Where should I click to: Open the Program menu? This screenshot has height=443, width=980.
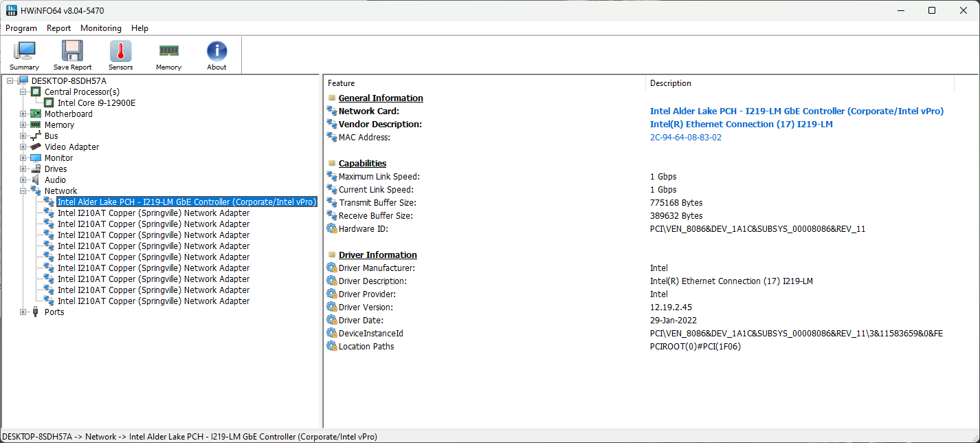click(21, 28)
